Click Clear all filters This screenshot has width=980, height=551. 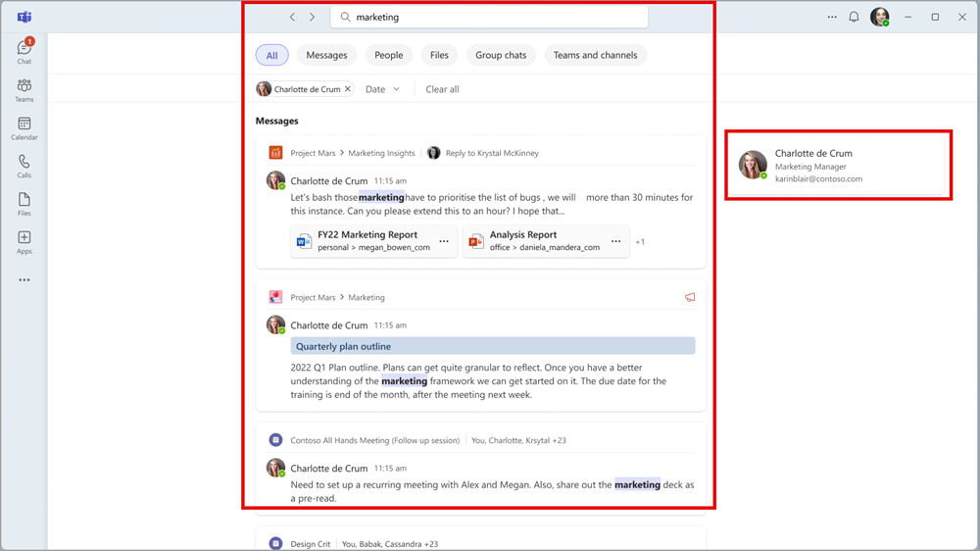click(442, 89)
